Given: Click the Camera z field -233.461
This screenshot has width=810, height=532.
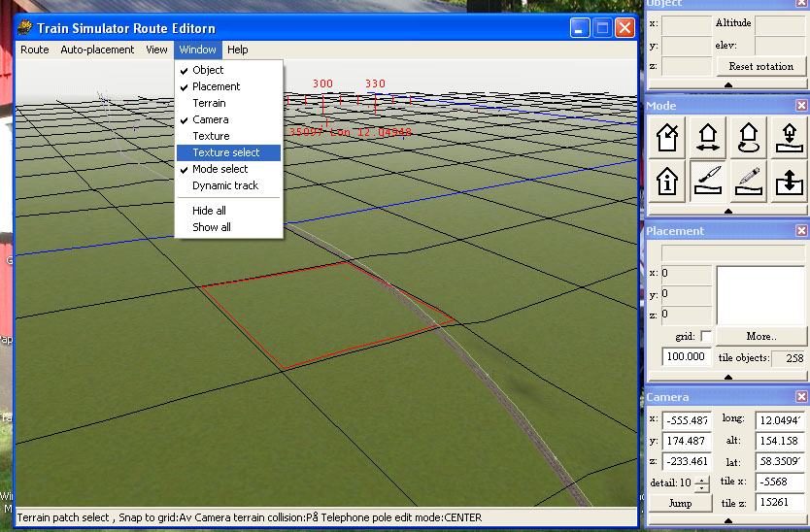Looking at the screenshot, I should [x=687, y=461].
